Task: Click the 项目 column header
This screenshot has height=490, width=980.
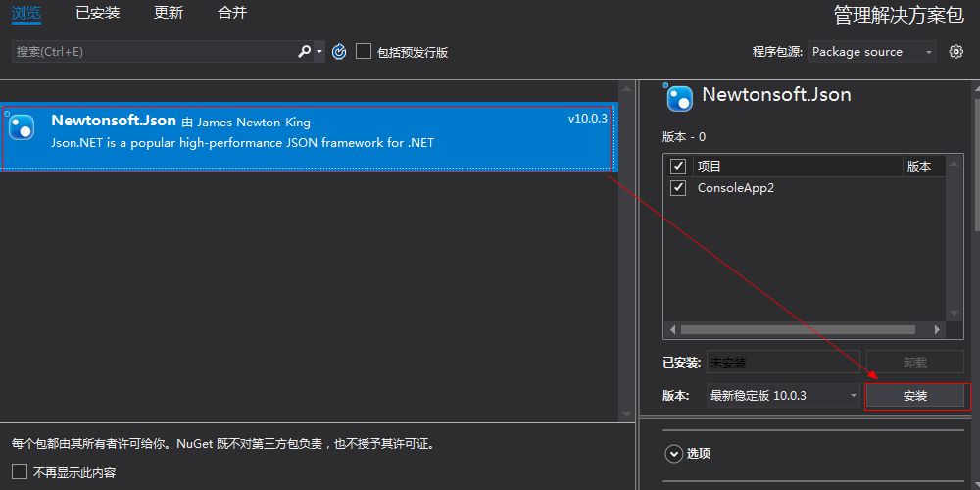Action: click(x=710, y=167)
